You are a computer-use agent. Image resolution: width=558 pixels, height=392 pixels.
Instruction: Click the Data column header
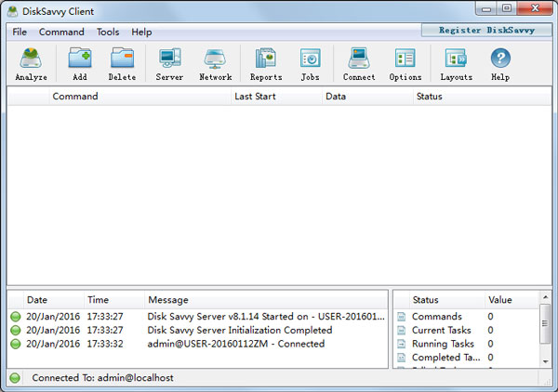click(367, 97)
